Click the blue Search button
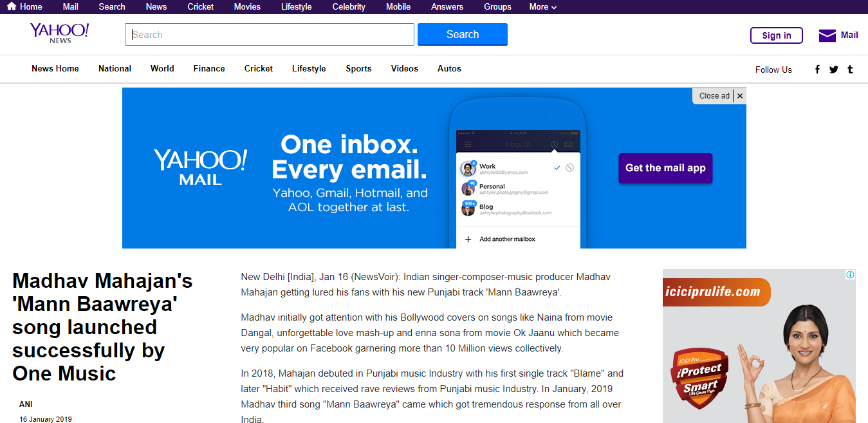The image size is (868, 423). click(x=463, y=35)
